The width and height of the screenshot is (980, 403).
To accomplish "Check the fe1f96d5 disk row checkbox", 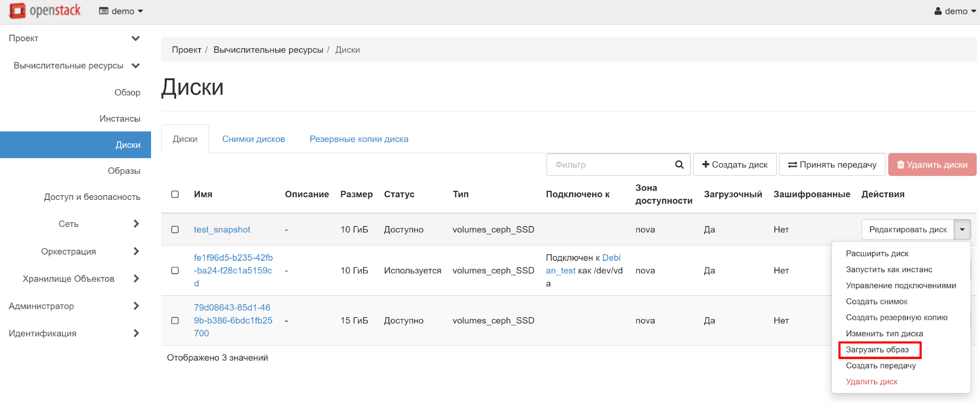I will pos(175,271).
